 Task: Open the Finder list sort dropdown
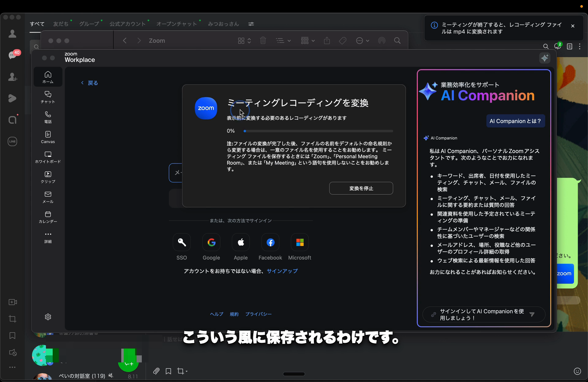283,41
